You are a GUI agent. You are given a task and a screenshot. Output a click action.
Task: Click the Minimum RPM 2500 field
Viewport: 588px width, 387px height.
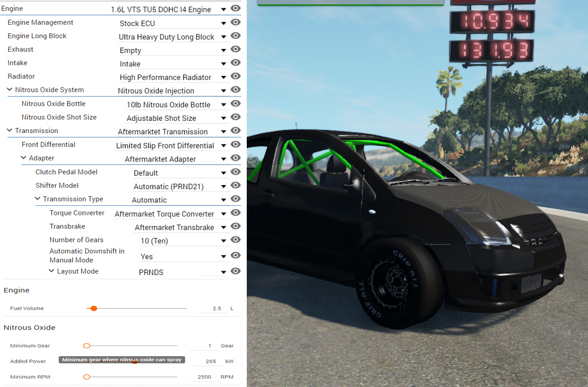pyautogui.click(x=205, y=377)
